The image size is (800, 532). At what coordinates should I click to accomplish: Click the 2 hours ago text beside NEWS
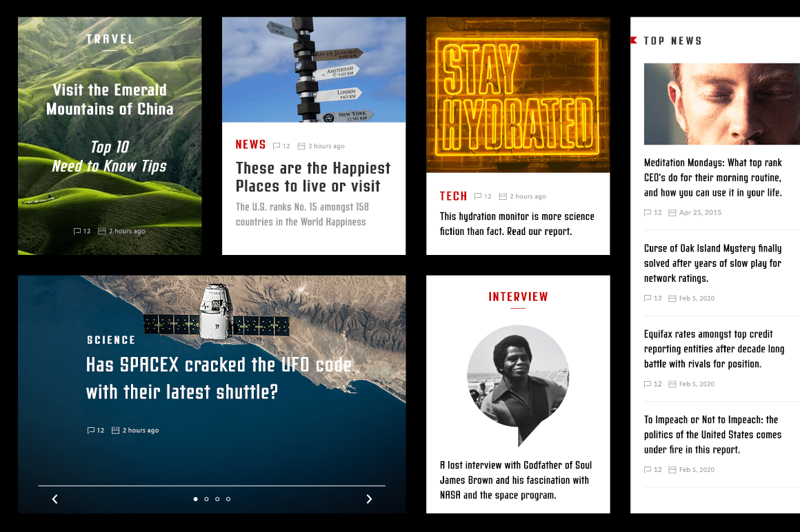click(326, 146)
